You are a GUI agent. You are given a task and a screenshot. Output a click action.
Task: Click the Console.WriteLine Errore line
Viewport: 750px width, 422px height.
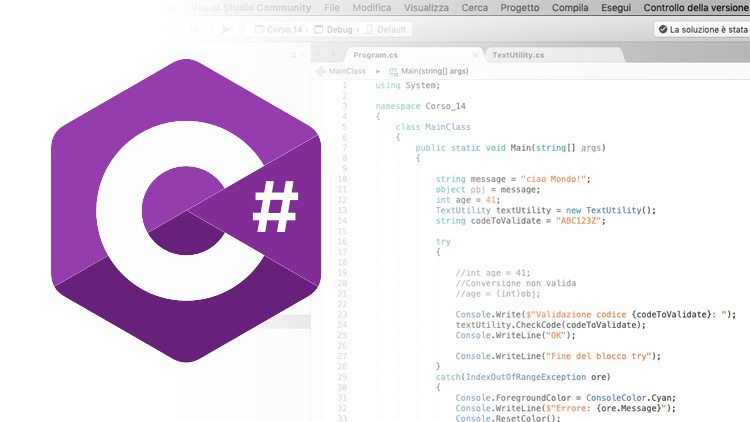tap(566, 408)
